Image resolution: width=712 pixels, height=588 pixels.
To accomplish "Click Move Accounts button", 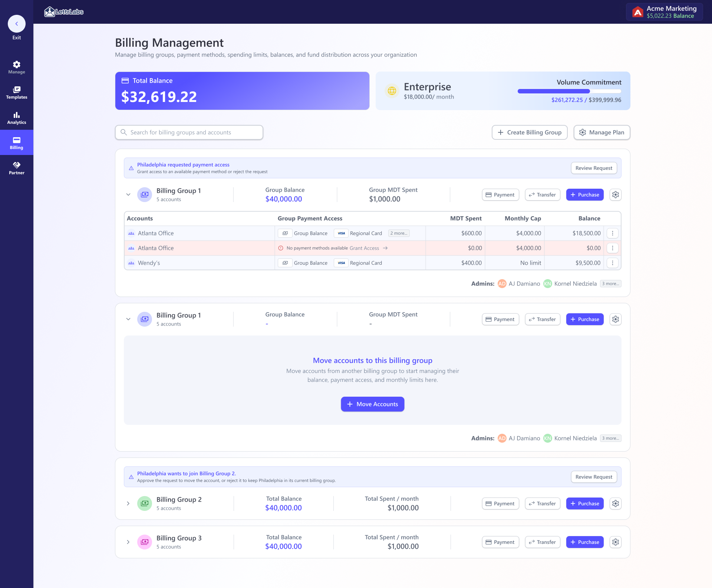I will coord(373,404).
